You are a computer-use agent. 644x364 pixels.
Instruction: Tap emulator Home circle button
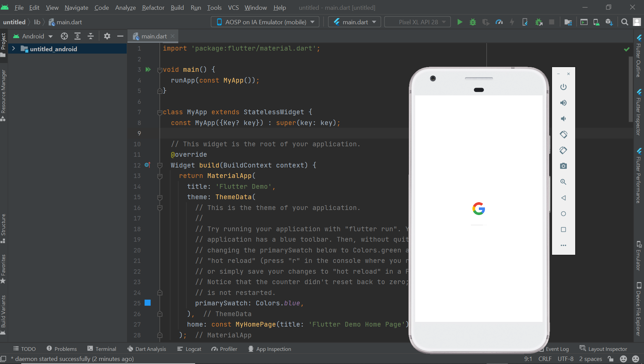click(563, 214)
